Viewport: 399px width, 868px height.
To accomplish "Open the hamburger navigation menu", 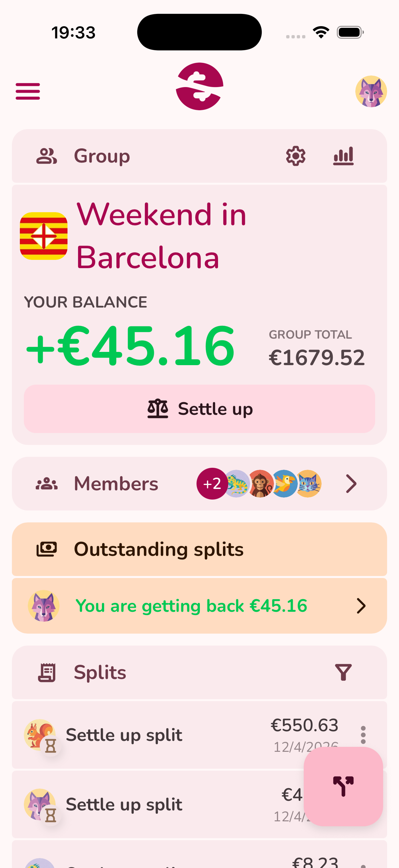I will coord(27,91).
